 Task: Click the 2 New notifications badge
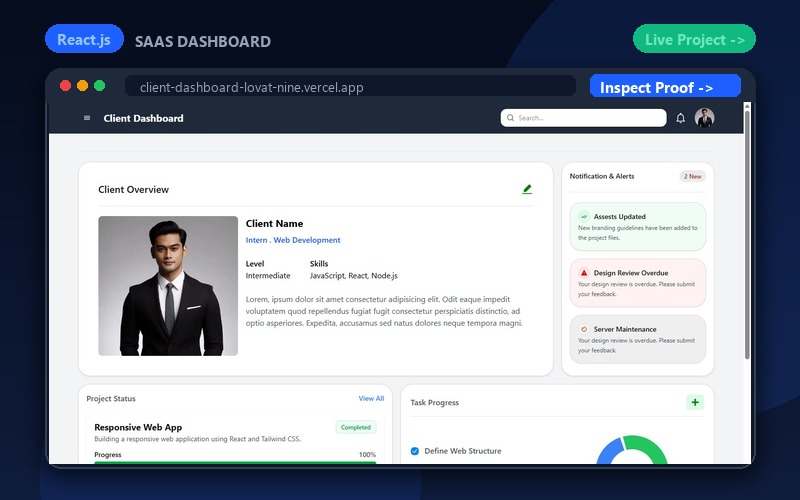(x=692, y=176)
